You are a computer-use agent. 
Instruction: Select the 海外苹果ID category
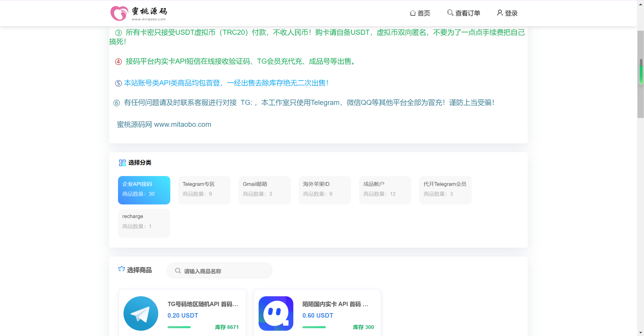(x=325, y=190)
